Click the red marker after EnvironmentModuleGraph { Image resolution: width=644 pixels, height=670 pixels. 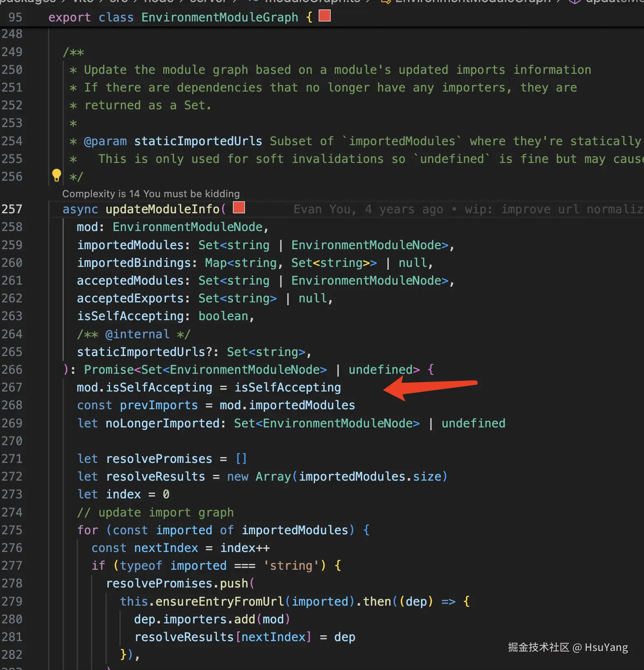pos(325,16)
